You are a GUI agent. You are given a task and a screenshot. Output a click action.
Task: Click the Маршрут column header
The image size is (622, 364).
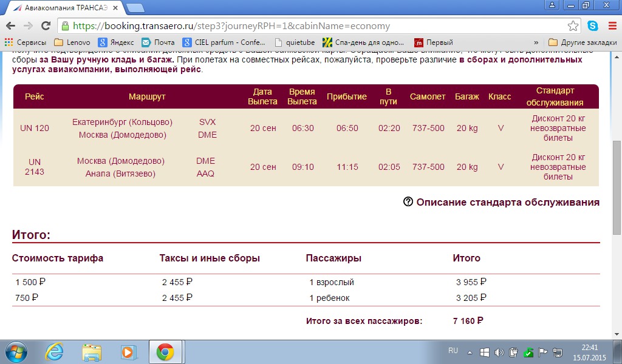pyautogui.click(x=147, y=96)
